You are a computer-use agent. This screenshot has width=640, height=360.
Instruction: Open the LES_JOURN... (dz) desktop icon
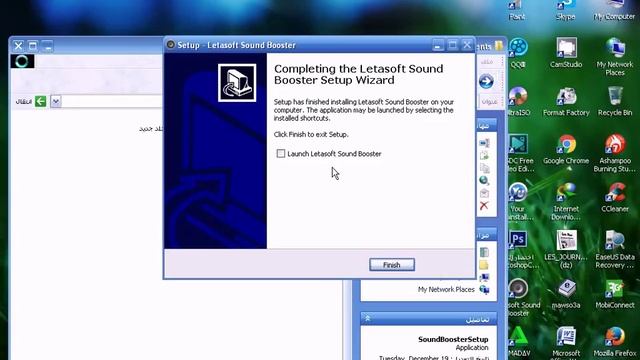tap(566, 249)
